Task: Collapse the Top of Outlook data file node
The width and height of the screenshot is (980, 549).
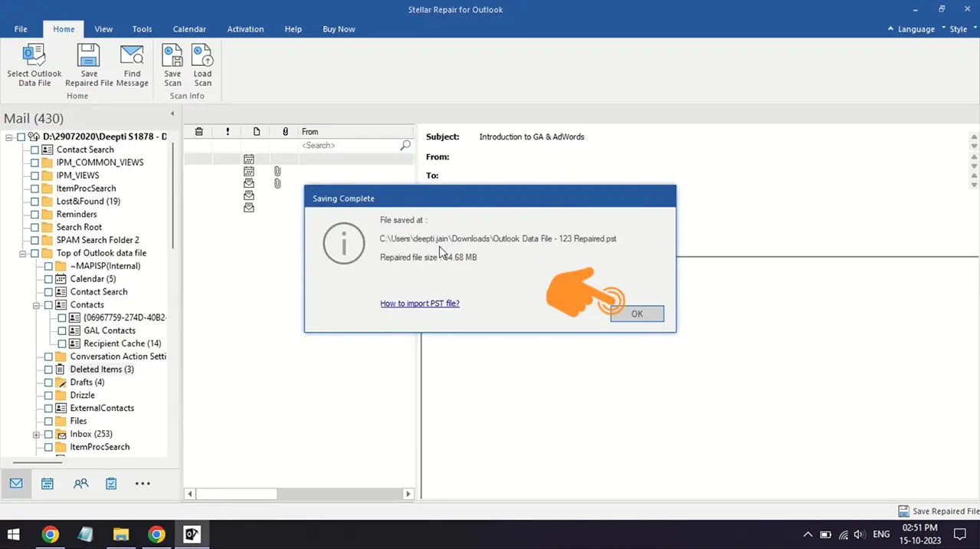Action: [23, 254]
